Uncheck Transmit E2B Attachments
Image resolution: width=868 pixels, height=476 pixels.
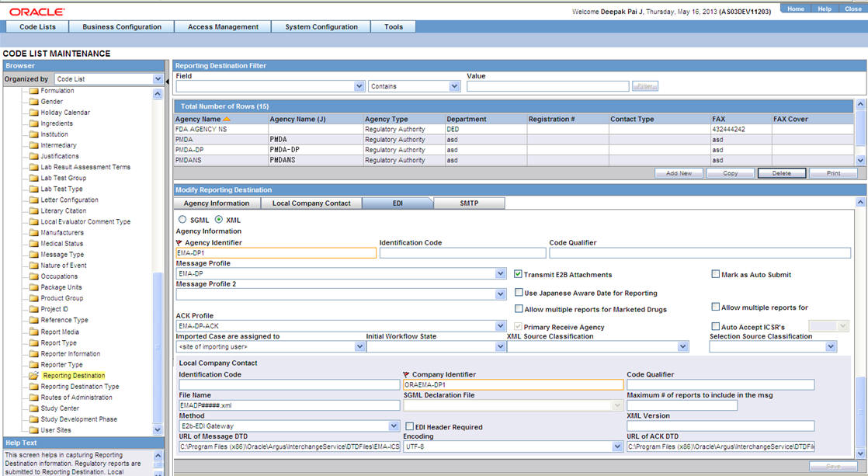pyautogui.click(x=517, y=273)
